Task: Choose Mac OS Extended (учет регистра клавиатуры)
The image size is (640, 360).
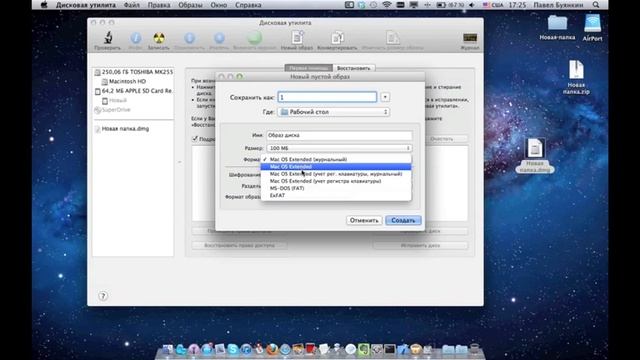Action: pos(336,181)
